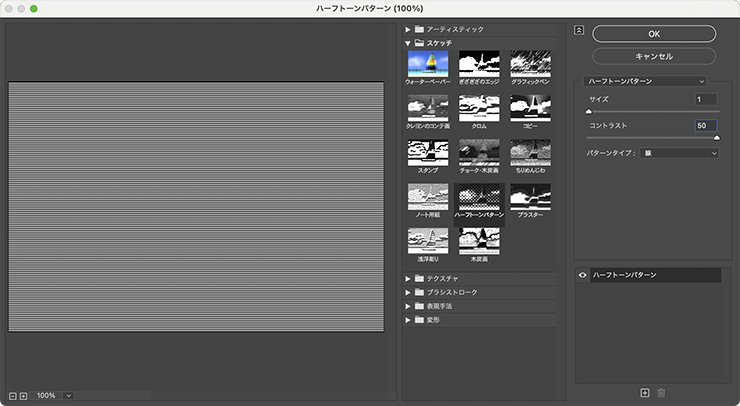The image size is (740, 406).
Task: Choose the プラスター filter thumbnail
Action: point(530,197)
